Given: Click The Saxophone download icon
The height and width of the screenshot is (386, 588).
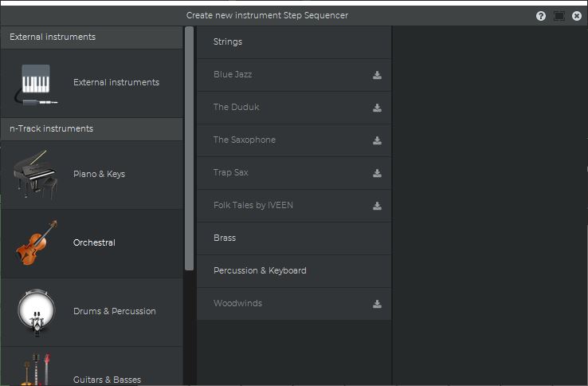Looking at the screenshot, I should 377,140.
